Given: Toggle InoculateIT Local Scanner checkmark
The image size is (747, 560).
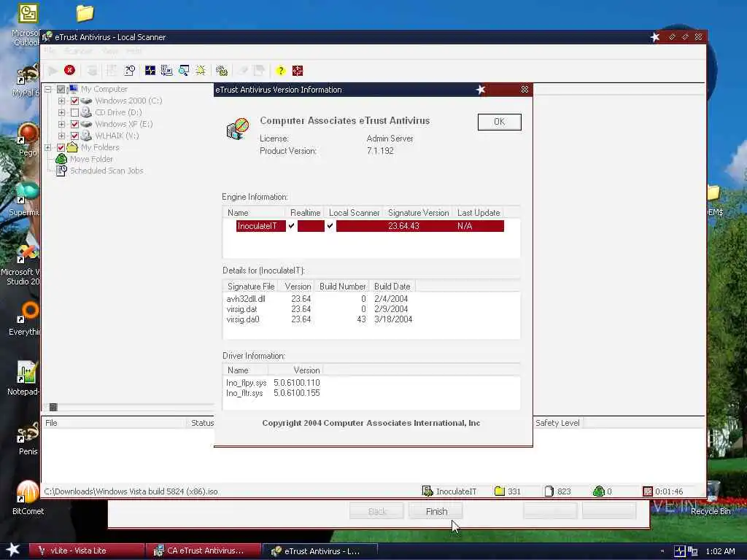Looking at the screenshot, I should tap(330, 226).
